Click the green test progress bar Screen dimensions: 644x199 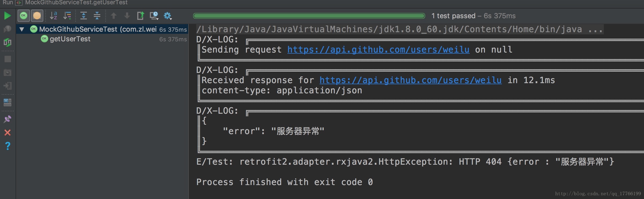click(309, 16)
